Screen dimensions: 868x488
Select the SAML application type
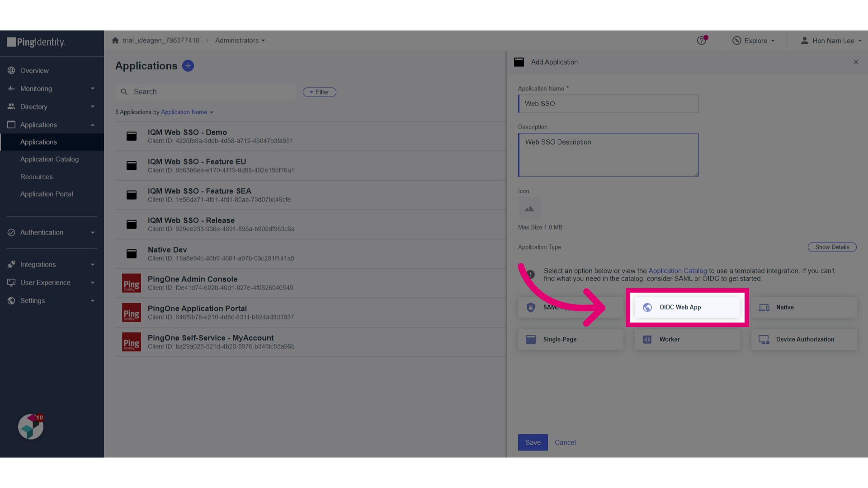coord(571,307)
